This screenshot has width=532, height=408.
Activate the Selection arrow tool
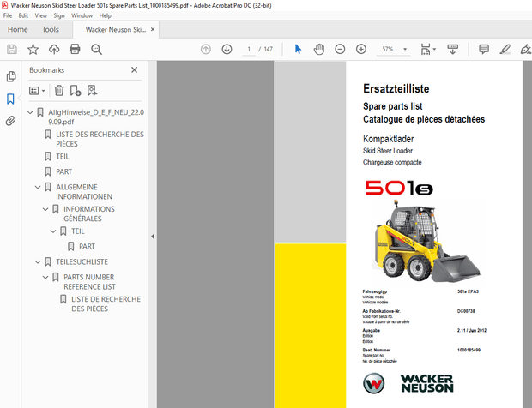pos(298,50)
